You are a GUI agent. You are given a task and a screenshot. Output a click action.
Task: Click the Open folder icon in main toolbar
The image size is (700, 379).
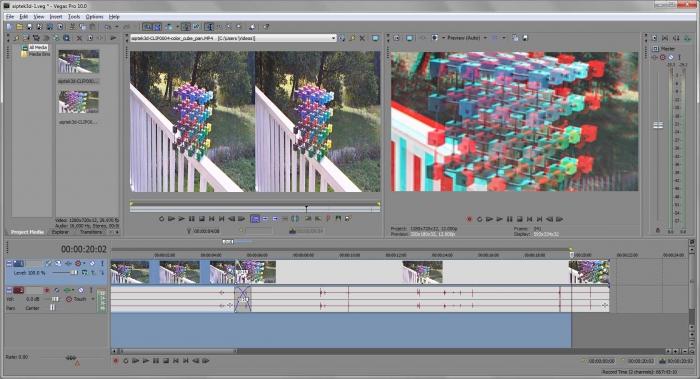click(19, 27)
